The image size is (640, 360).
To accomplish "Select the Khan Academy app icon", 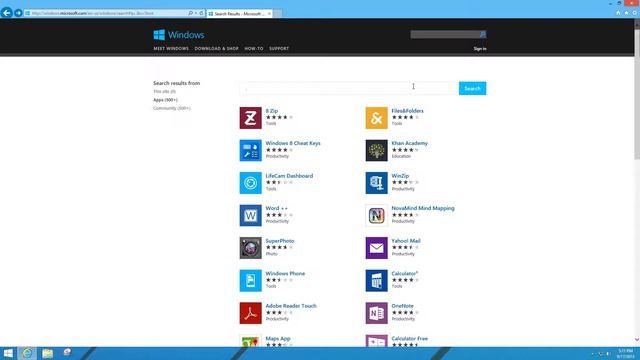I will 376,150.
